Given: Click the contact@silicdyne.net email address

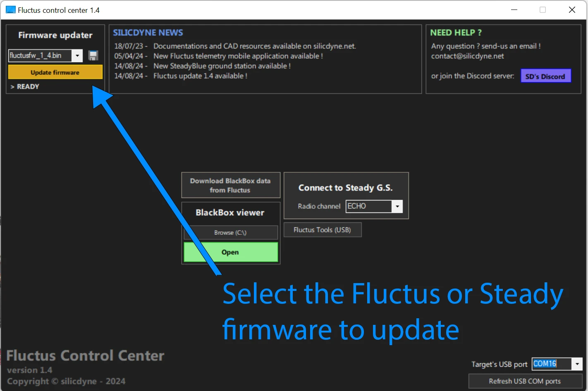Looking at the screenshot, I should (468, 56).
